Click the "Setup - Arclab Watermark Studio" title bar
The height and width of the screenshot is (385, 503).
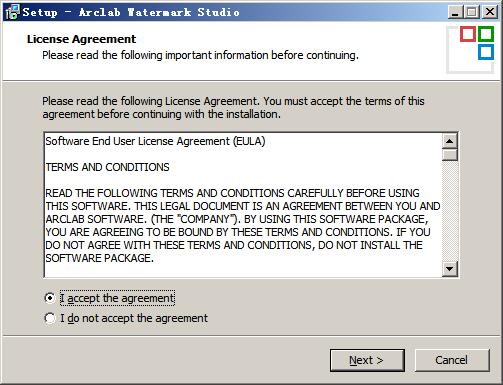click(131, 12)
